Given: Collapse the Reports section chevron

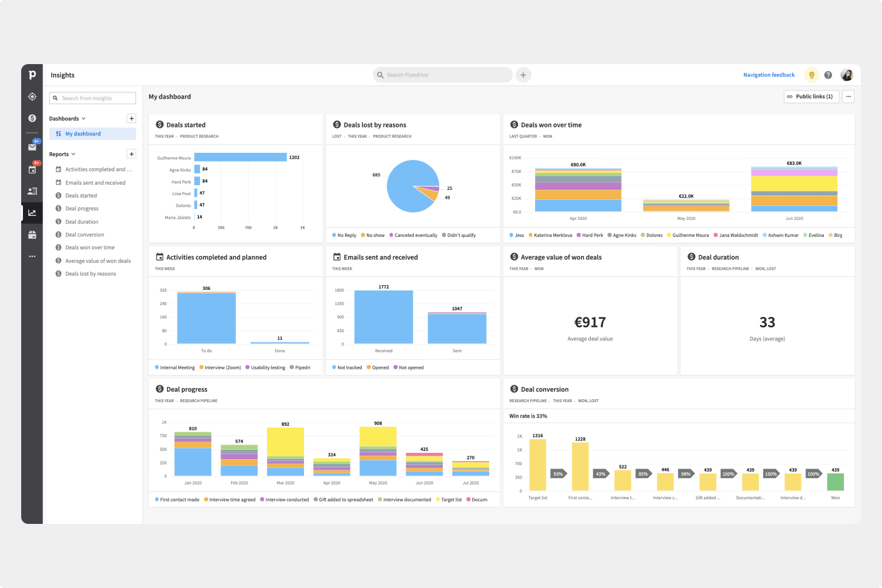Looking at the screenshot, I should coord(73,153).
